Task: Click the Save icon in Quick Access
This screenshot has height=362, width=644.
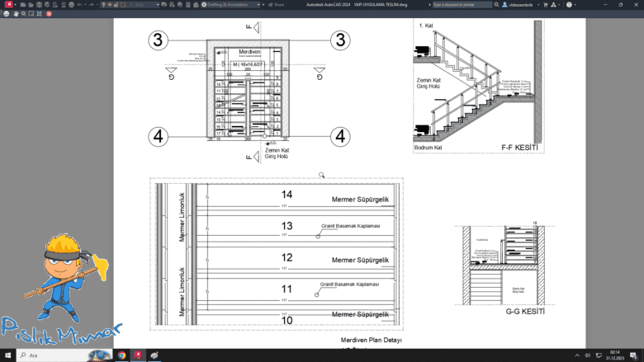Action: 38,5
